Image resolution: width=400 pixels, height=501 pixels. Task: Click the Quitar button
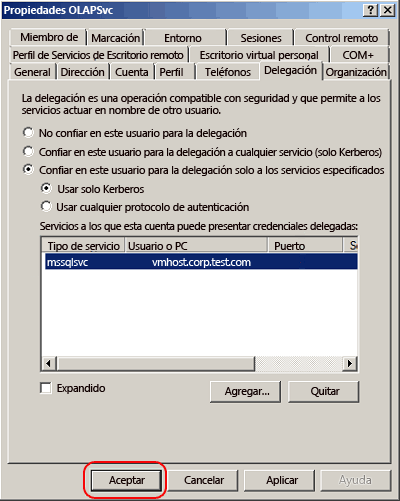pyautogui.click(x=324, y=392)
